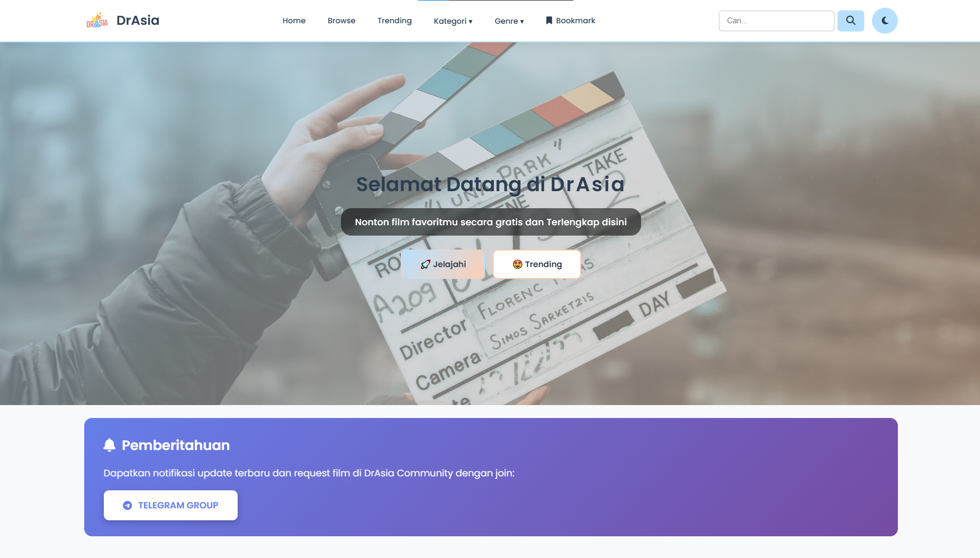Expand the Kategori dropdown menu

[453, 21]
